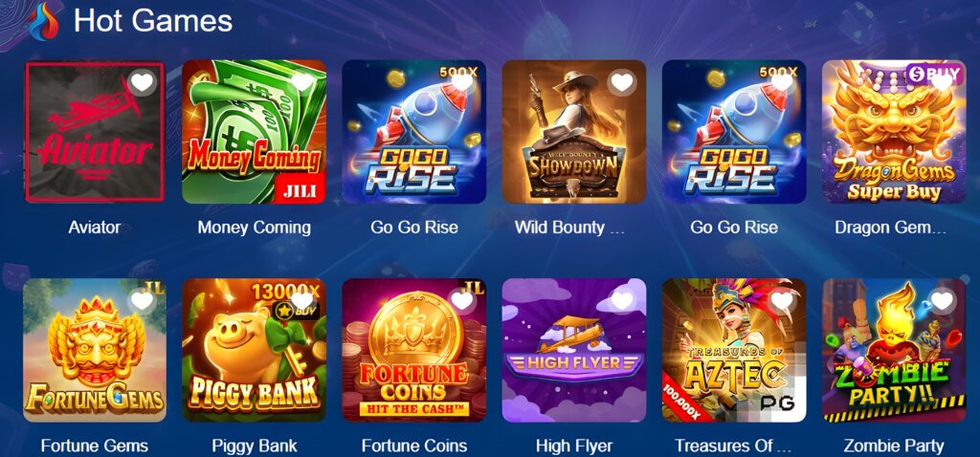Click heart icon on Piggy Bank

point(301,300)
